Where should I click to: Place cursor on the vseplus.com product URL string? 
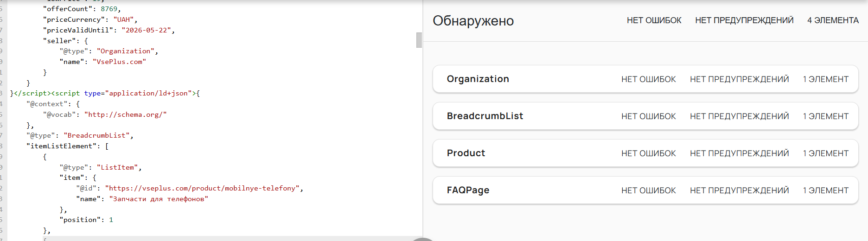203,188
